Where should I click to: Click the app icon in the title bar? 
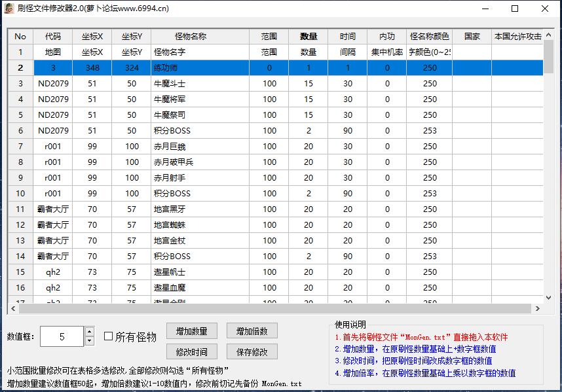click(x=9, y=9)
